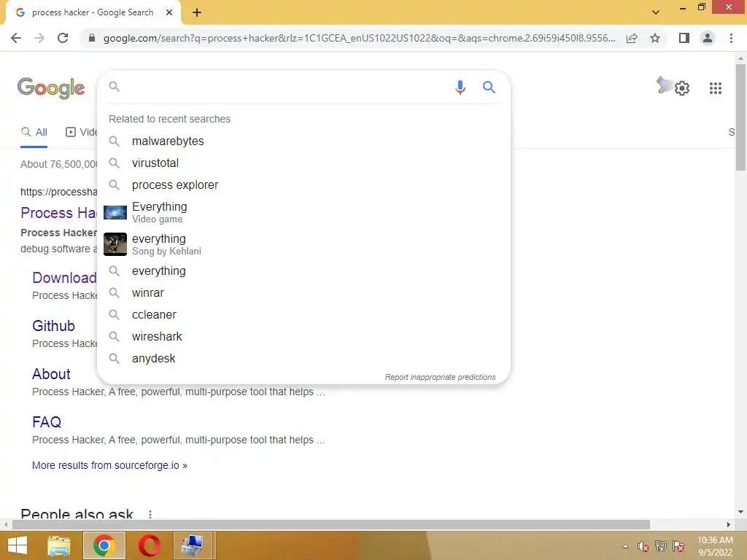Open the Download sitelink
The height and width of the screenshot is (560, 747).
(64, 278)
